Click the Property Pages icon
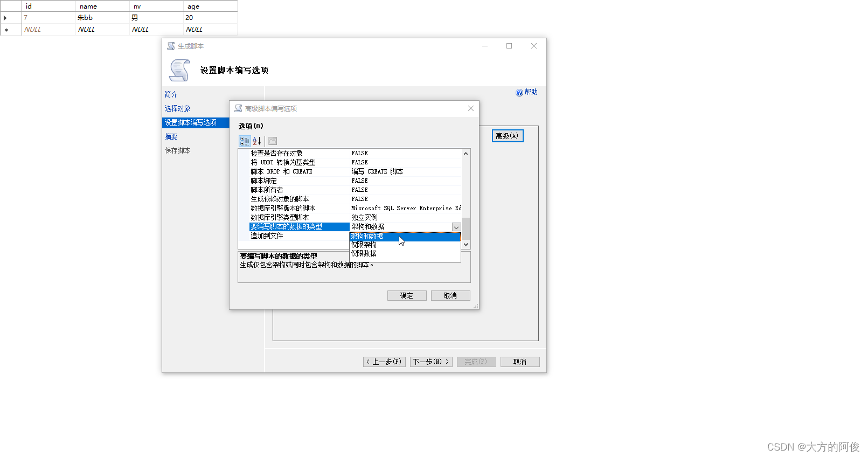 click(x=273, y=141)
